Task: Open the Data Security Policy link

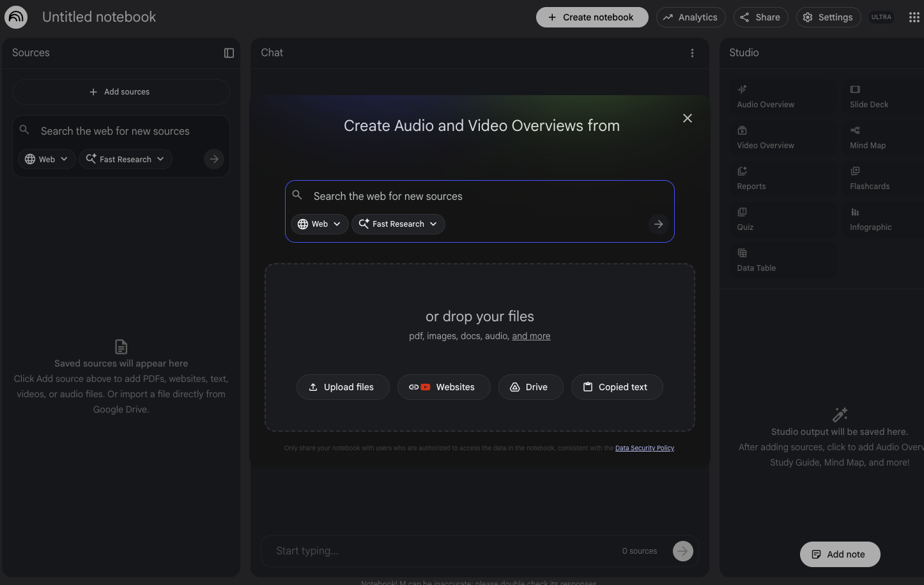Action: pos(644,448)
